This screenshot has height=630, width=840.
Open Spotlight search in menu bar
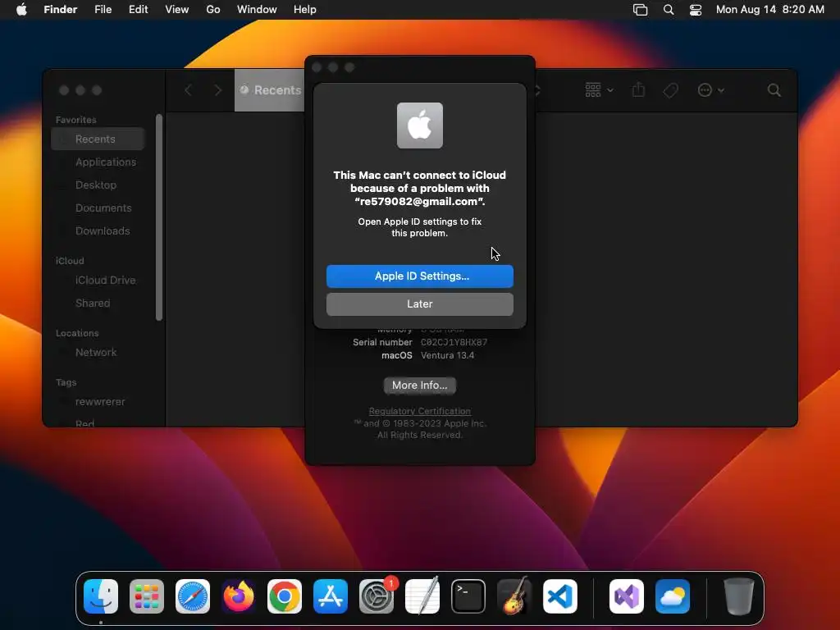coord(669,10)
